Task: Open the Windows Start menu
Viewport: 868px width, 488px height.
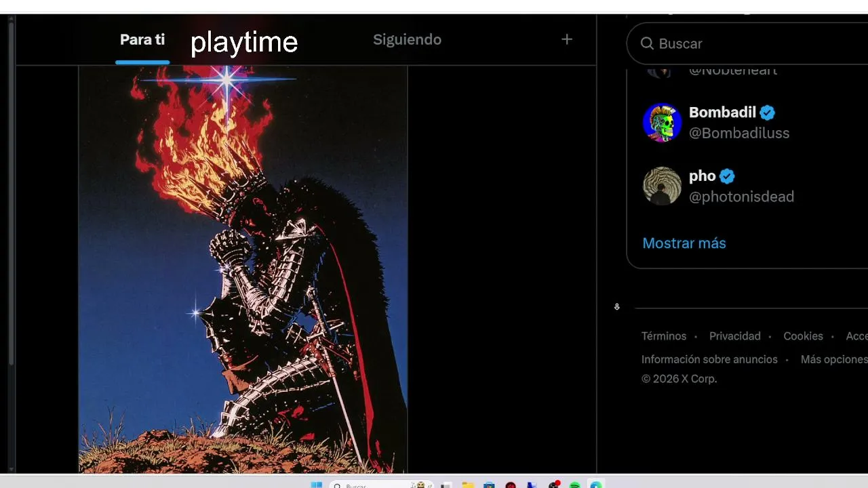Action: pos(316,485)
